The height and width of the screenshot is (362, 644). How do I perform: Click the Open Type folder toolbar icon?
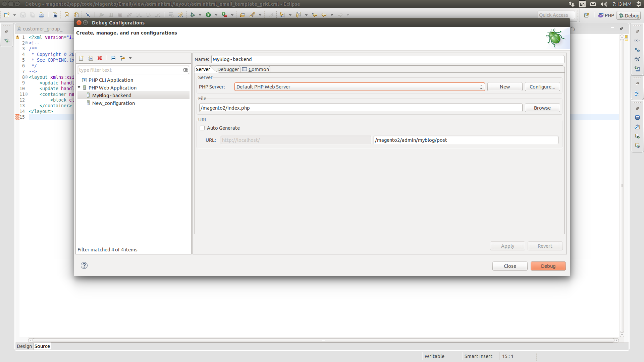pos(243,15)
